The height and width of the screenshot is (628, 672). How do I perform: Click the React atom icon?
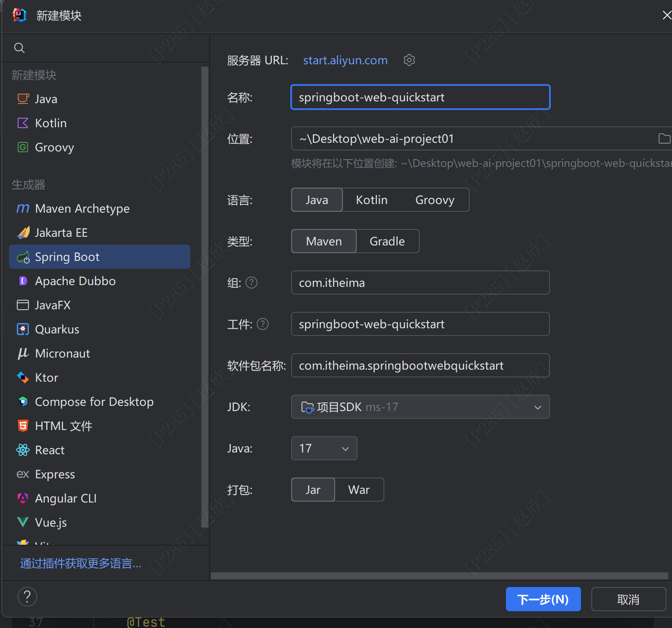coord(23,450)
